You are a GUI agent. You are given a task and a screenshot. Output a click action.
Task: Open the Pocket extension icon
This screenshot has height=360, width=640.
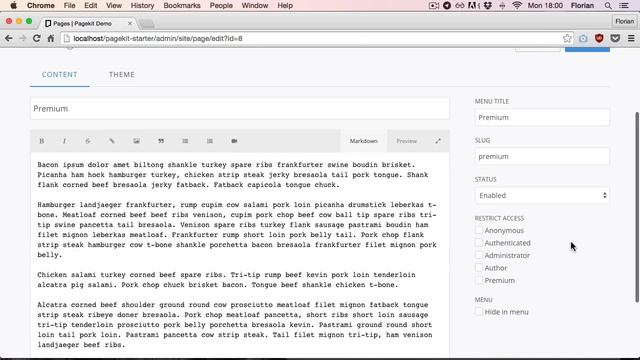(x=615, y=38)
